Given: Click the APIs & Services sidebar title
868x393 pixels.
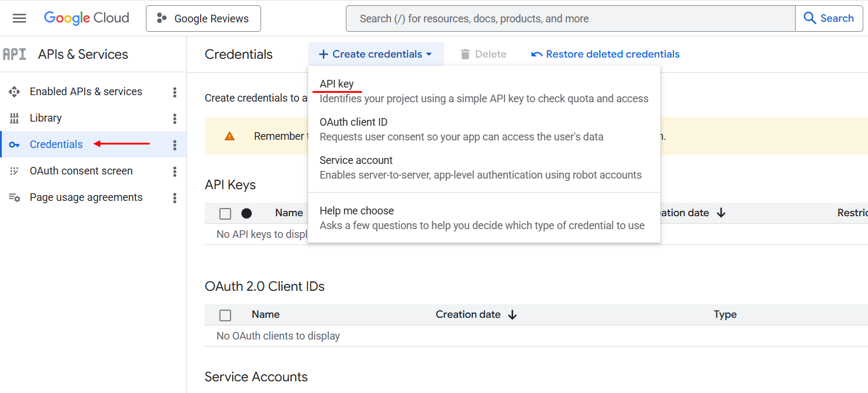Looking at the screenshot, I should tap(83, 54).
